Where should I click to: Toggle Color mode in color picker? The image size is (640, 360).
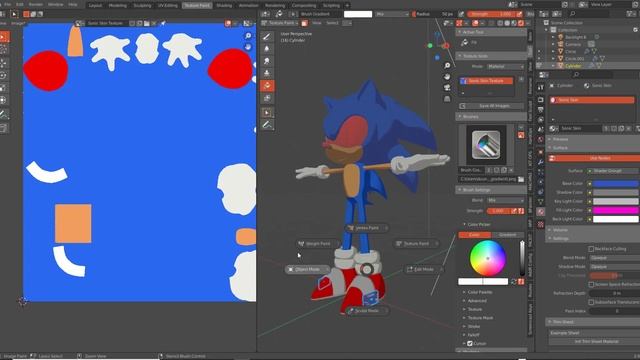(x=474, y=235)
